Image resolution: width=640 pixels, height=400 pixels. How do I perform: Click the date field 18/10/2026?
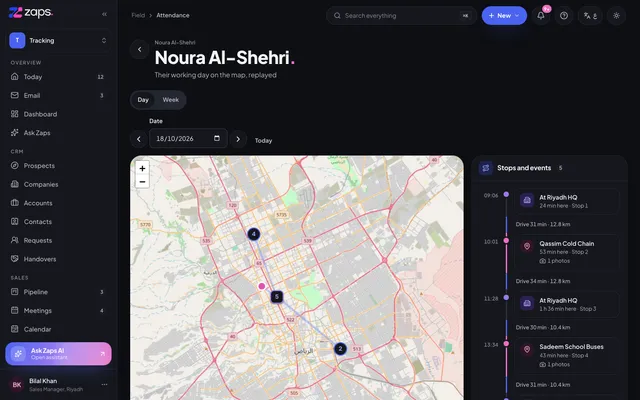click(x=188, y=138)
